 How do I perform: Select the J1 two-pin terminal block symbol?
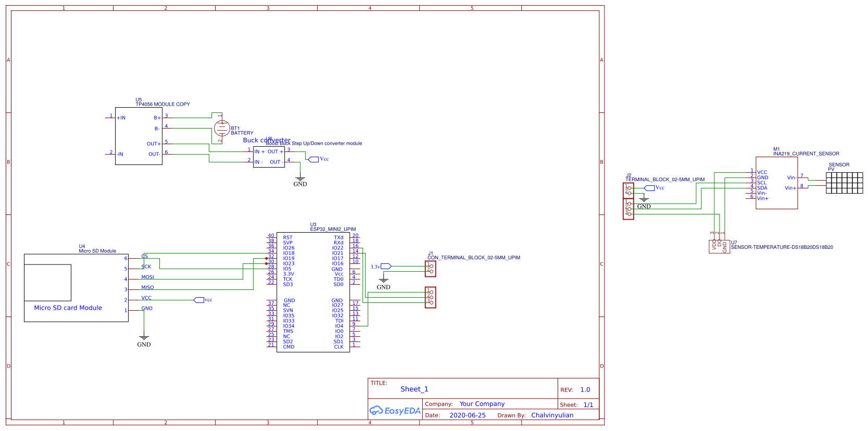click(431, 269)
